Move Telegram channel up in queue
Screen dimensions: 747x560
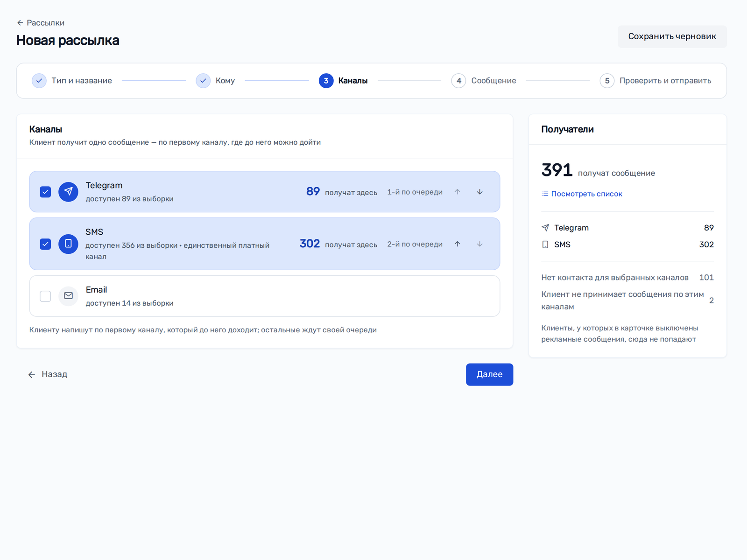[x=458, y=192]
